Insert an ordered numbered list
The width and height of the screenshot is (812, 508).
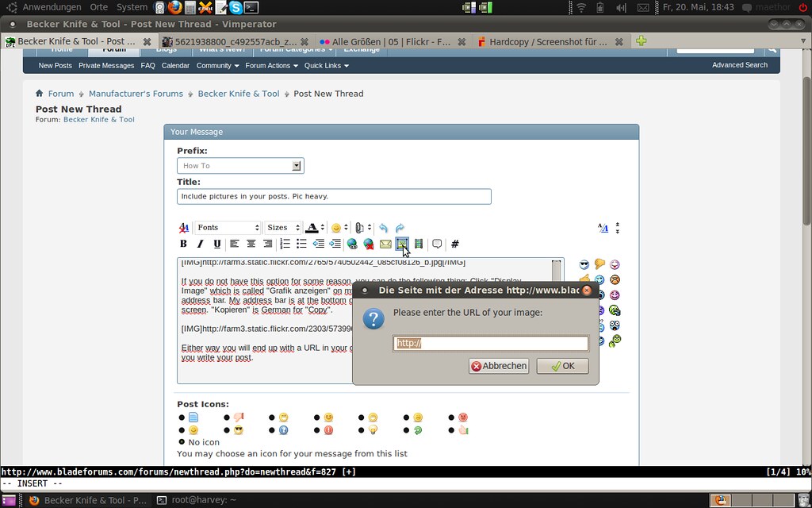pyautogui.click(x=285, y=244)
